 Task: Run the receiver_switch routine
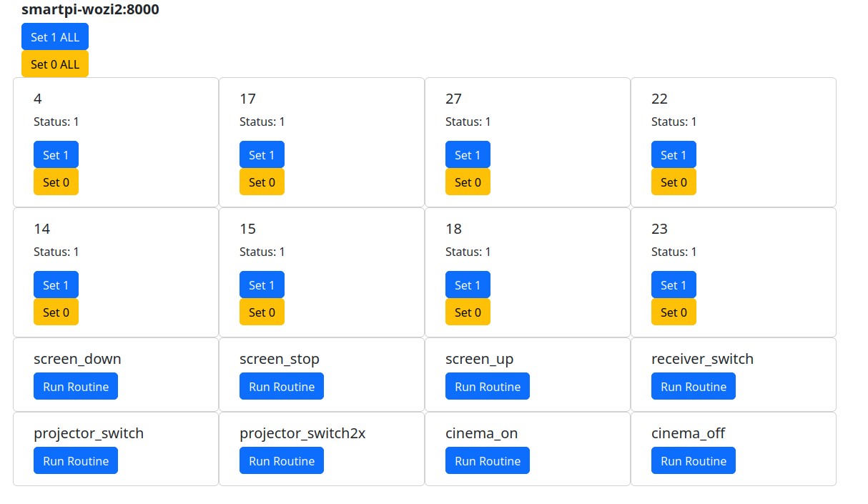coord(694,387)
